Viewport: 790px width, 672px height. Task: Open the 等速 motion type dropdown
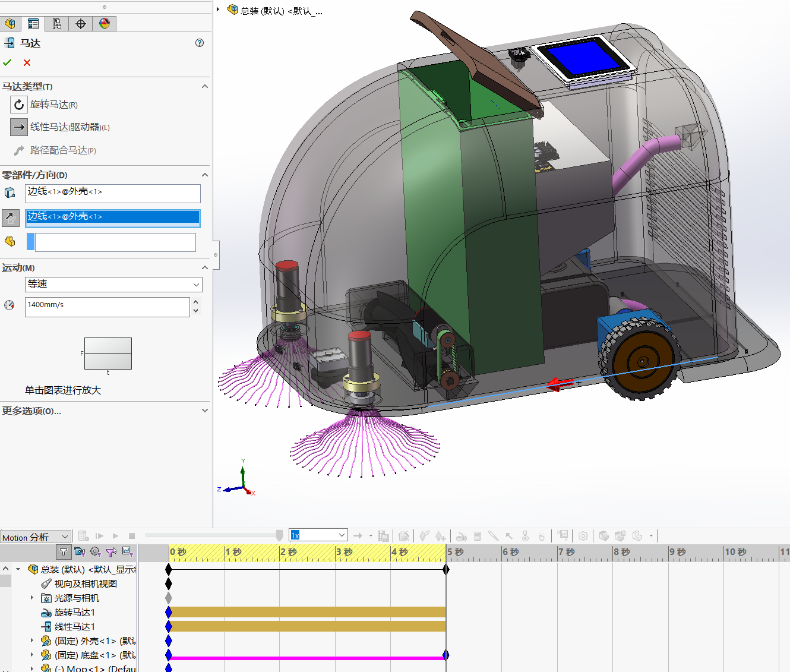tap(113, 285)
